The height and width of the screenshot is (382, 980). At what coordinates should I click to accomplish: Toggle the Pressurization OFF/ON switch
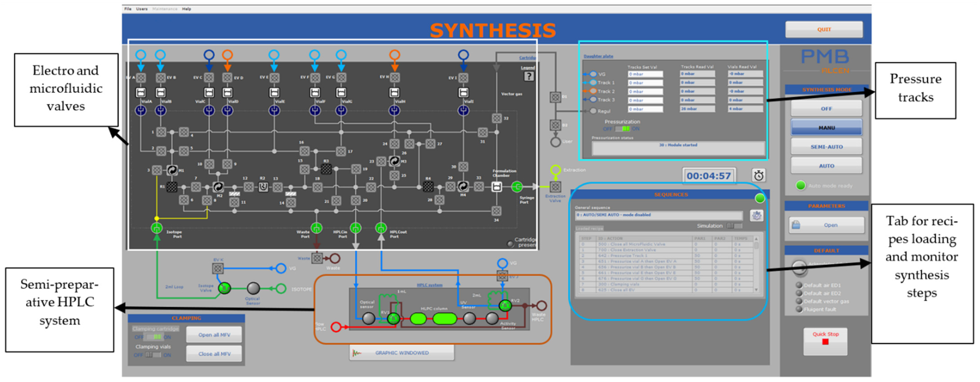[x=622, y=129]
